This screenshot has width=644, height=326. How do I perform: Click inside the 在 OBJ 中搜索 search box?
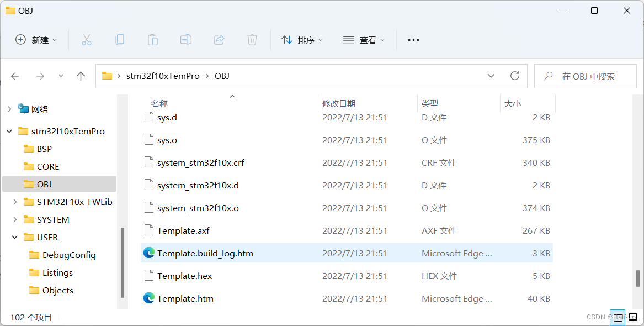pos(585,76)
